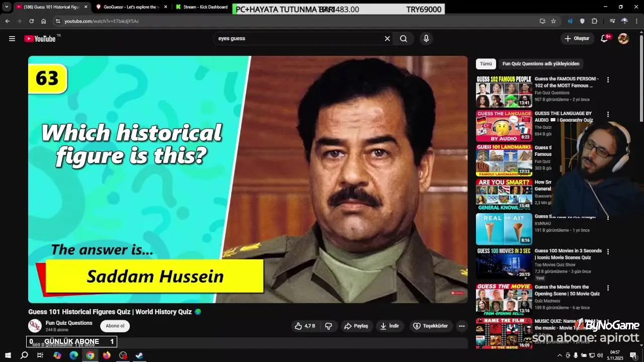Select the 'Tümü' filter chip
The width and height of the screenshot is (644, 362).
(x=486, y=64)
